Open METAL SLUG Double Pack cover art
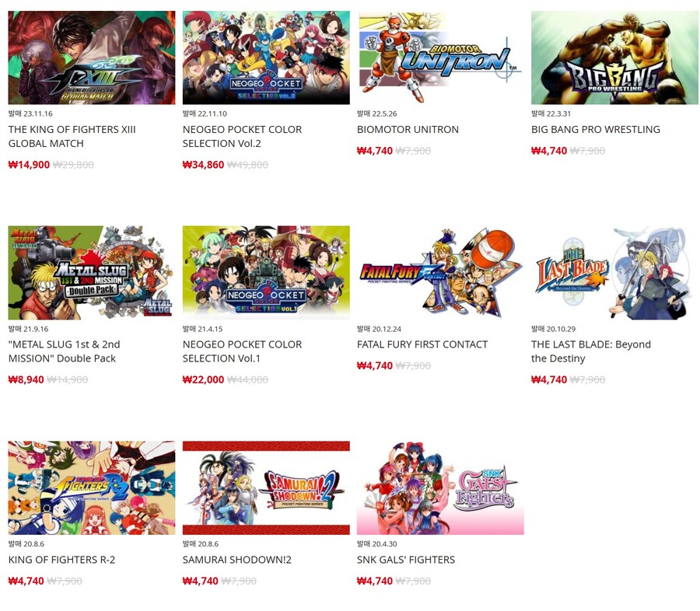The height and width of the screenshot is (611, 700). pos(92,273)
